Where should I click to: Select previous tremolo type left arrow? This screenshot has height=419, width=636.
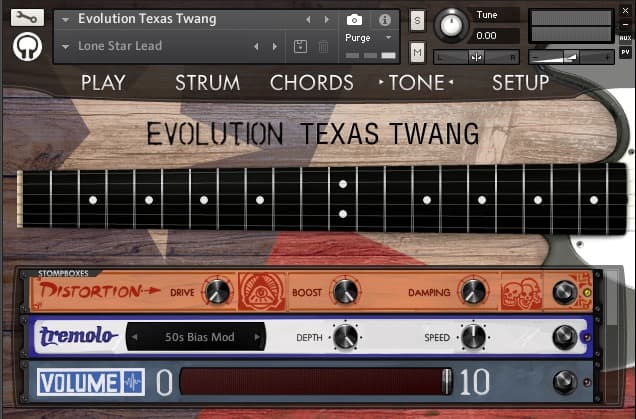[134, 337]
